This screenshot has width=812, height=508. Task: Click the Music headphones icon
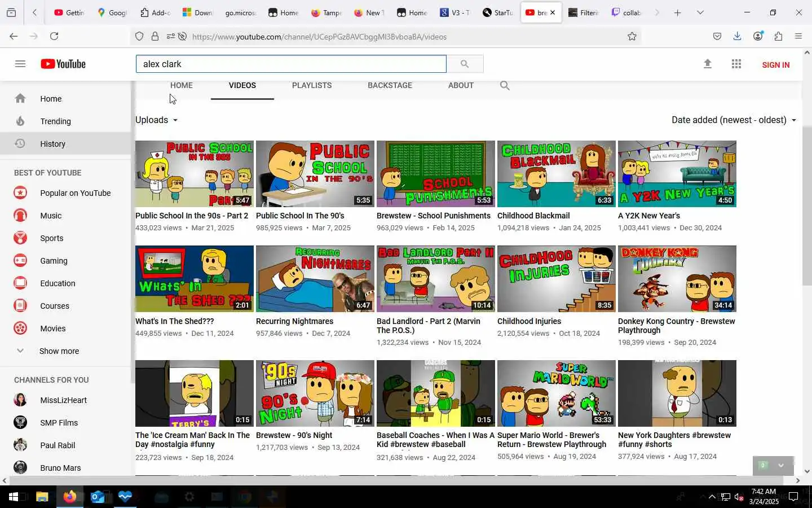pos(20,216)
